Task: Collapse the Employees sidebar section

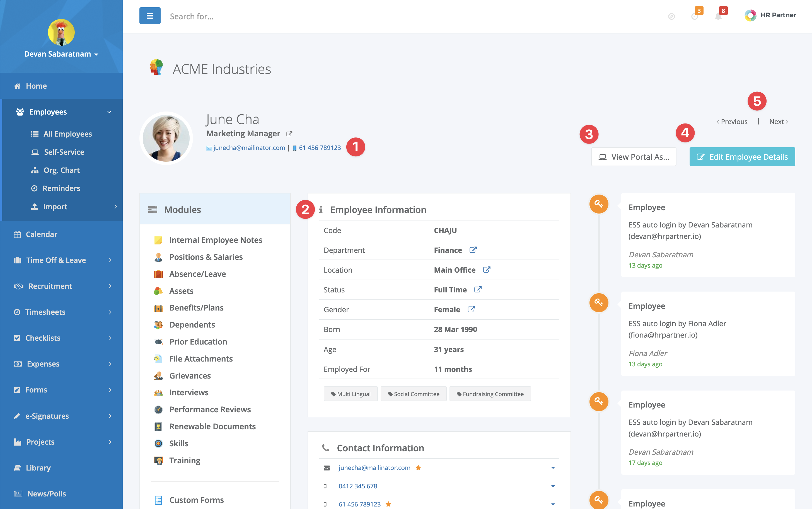Action: coord(109,112)
